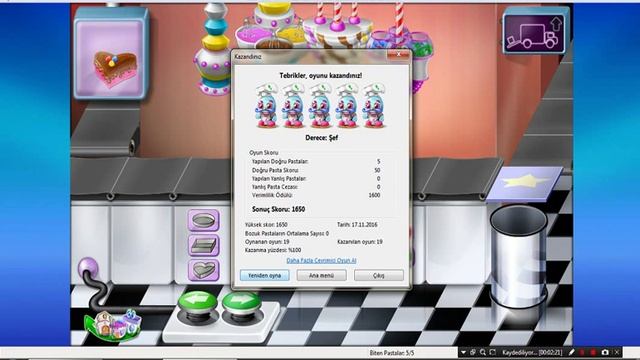Click 'Kaydediliyor... [00:02:21]' recording status

tap(532, 352)
